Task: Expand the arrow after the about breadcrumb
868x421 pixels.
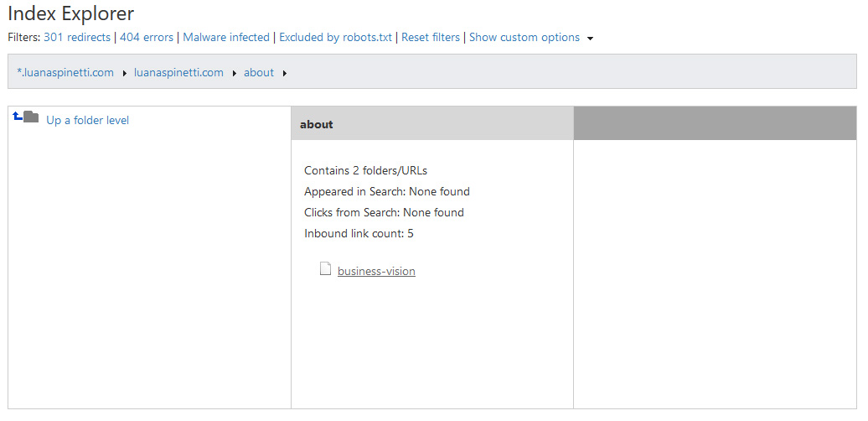Action: tap(285, 73)
